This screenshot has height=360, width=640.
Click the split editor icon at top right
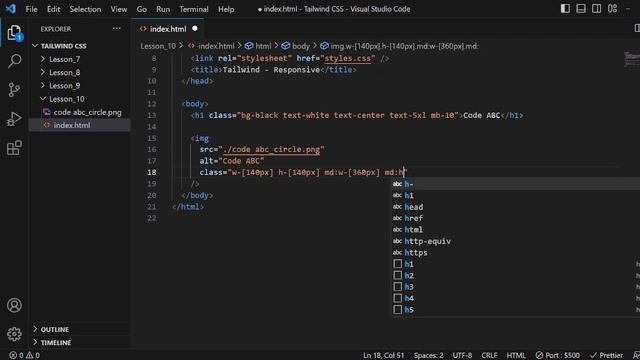click(637, 28)
